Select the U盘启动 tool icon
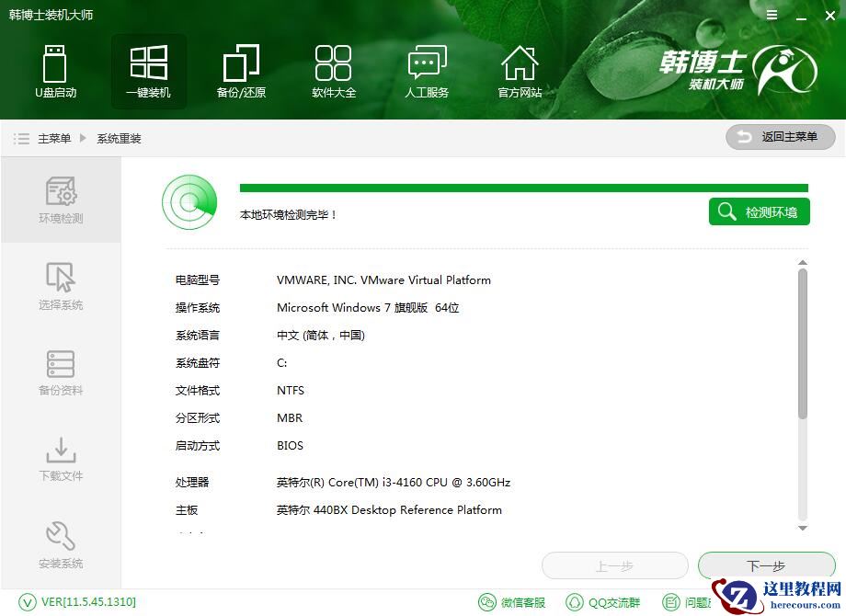Viewport: 846px width, 616px height. tap(56, 71)
